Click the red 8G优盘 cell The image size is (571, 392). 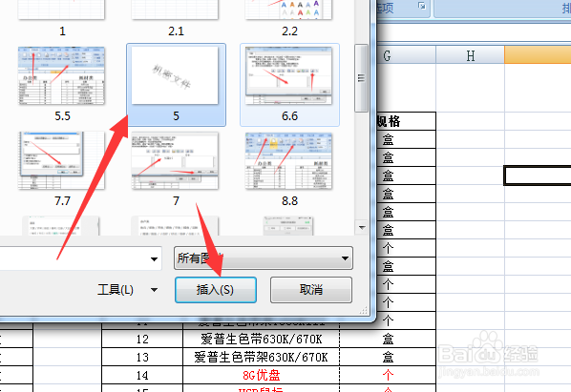(261, 375)
